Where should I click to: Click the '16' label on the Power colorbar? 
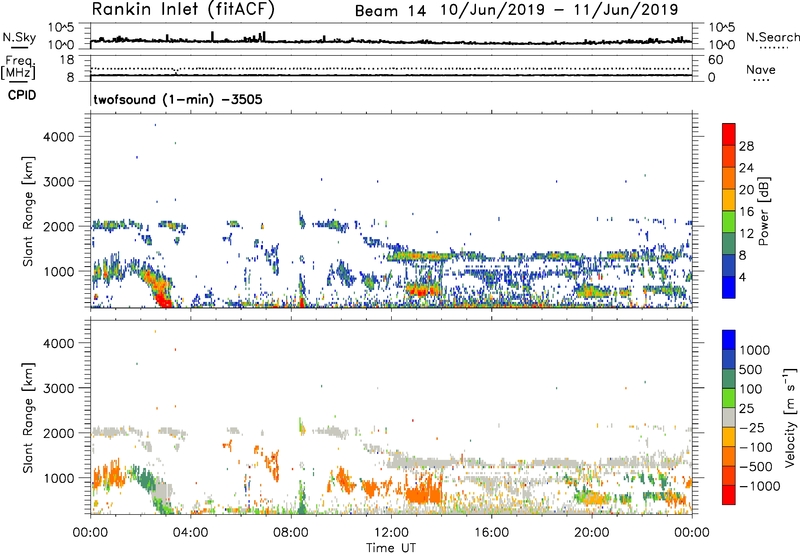coord(746,212)
